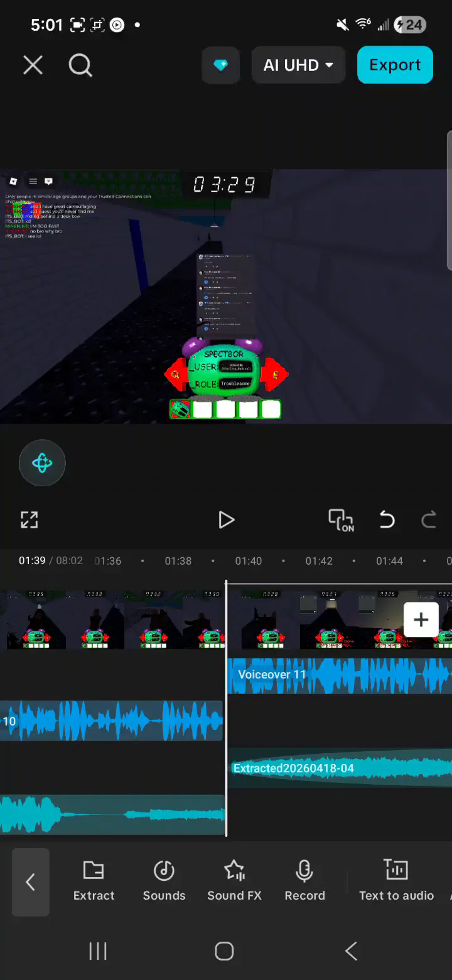
Task: Export the video
Action: click(x=395, y=65)
